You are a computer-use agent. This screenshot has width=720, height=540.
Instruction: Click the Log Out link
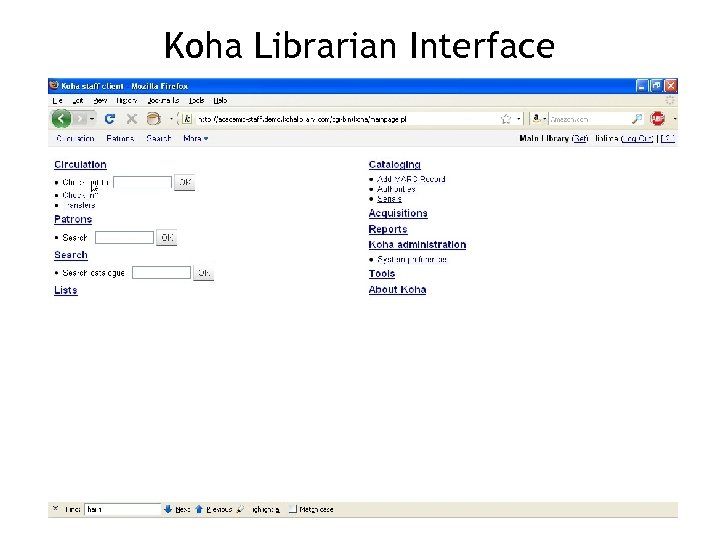click(x=637, y=138)
